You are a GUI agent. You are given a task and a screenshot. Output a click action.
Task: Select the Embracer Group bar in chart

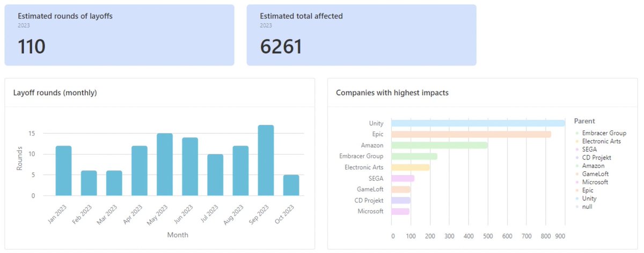414,156
